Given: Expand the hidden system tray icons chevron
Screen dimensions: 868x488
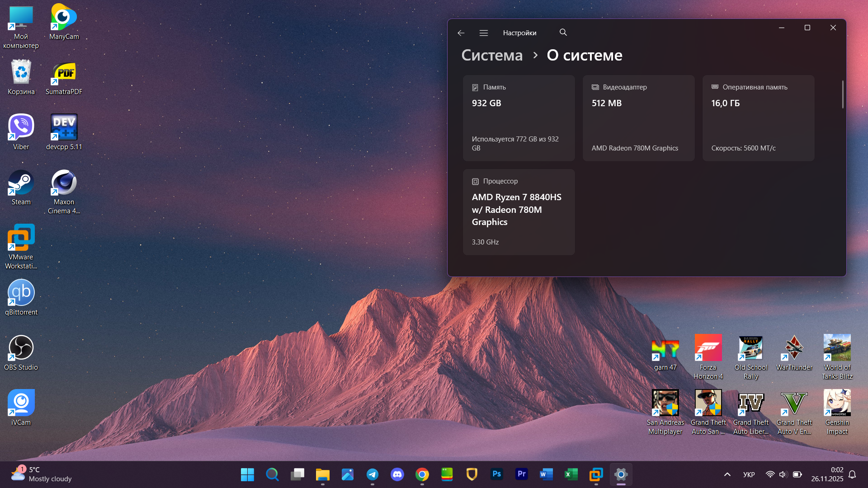Looking at the screenshot, I should point(727,474).
